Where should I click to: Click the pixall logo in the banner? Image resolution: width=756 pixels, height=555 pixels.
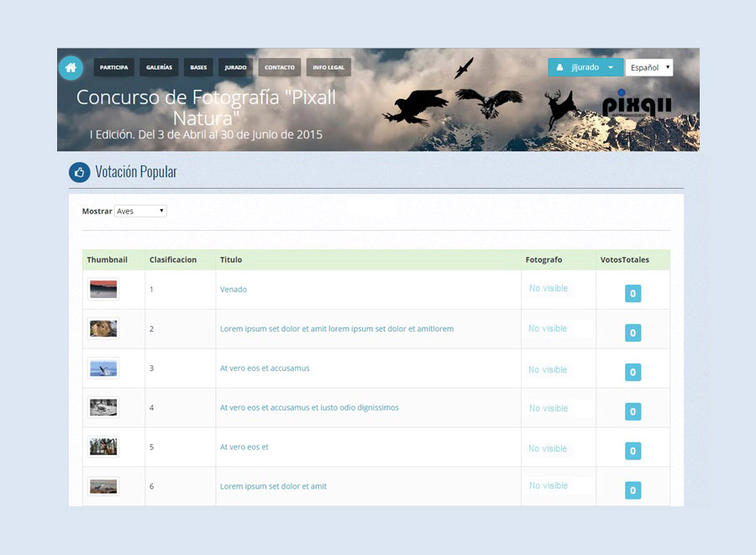click(637, 104)
